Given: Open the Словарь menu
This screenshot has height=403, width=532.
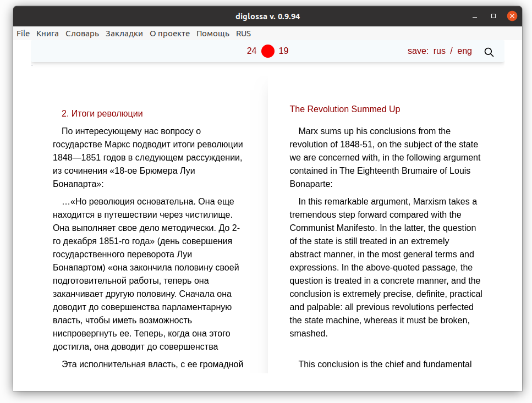Looking at the screenshot, I should tap(82, 34).
